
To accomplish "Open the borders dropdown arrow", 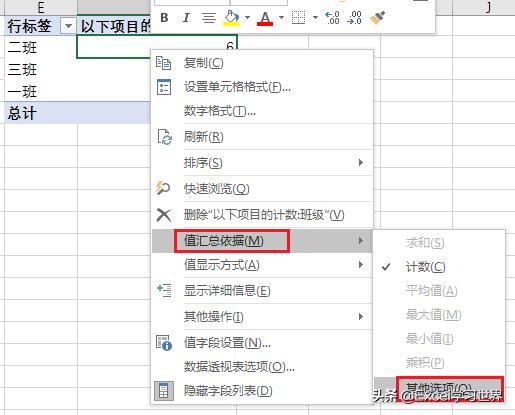I will point(315,17).
